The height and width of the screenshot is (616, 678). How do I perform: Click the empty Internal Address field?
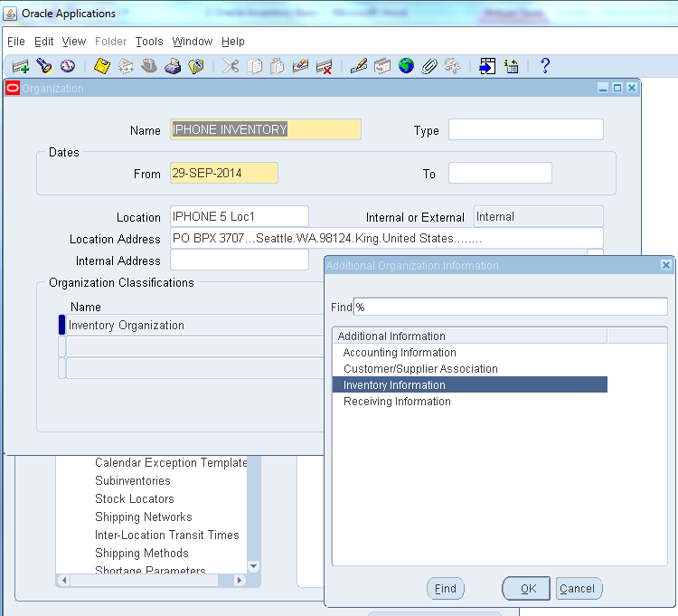pyautogui.click(x=240, y=260)
